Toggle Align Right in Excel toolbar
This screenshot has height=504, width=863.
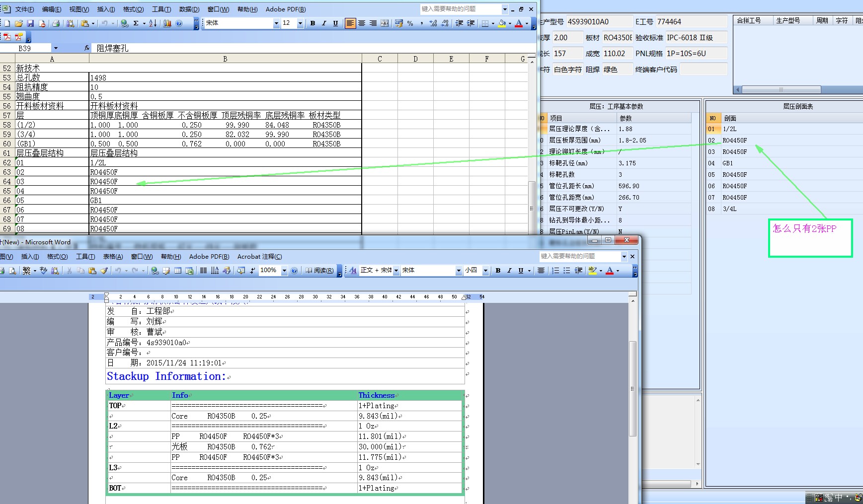point(373,23)
